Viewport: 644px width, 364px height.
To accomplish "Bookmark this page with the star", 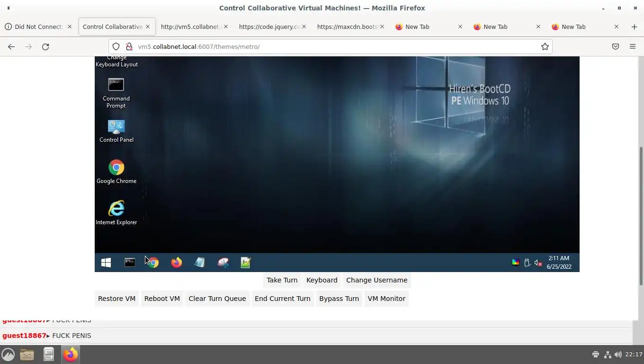I will tap(545, 46).
